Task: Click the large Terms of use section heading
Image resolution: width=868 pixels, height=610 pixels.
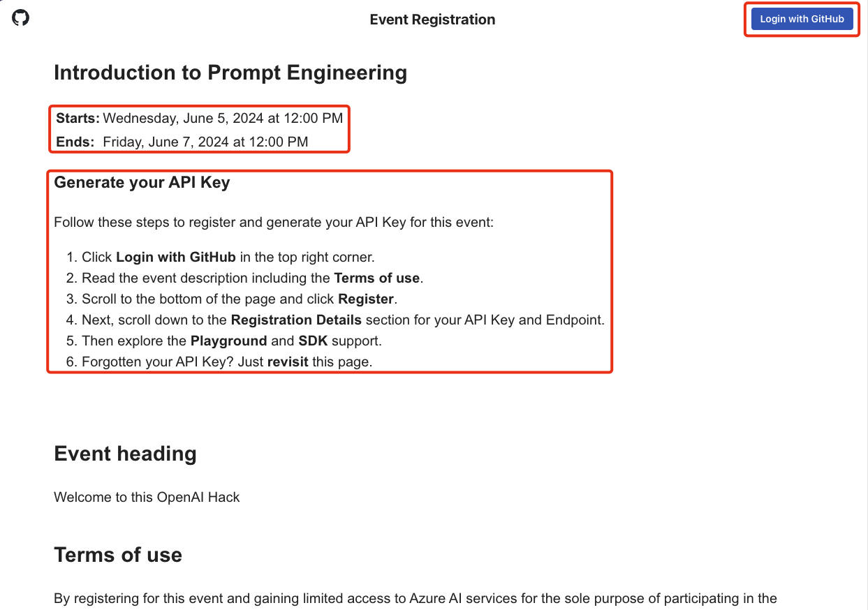Action: pyautogui.click(x=118, y=555)
